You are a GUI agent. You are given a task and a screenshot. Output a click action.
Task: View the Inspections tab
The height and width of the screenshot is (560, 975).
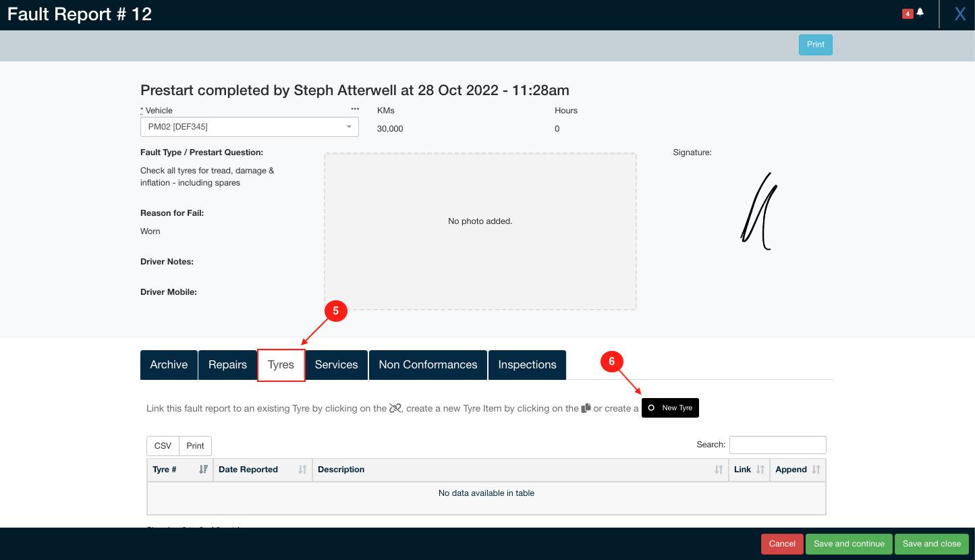point(527,364)
